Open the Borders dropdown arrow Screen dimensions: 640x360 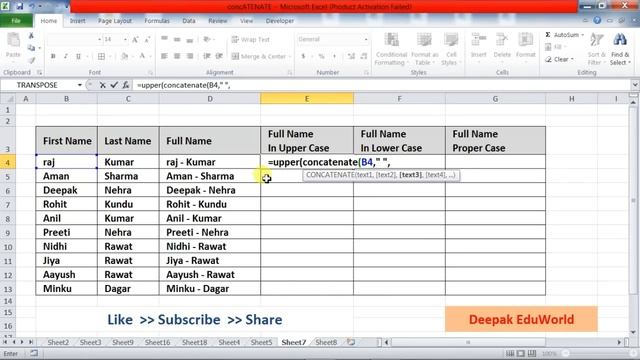pyautogui.click(x=109, y=56)
